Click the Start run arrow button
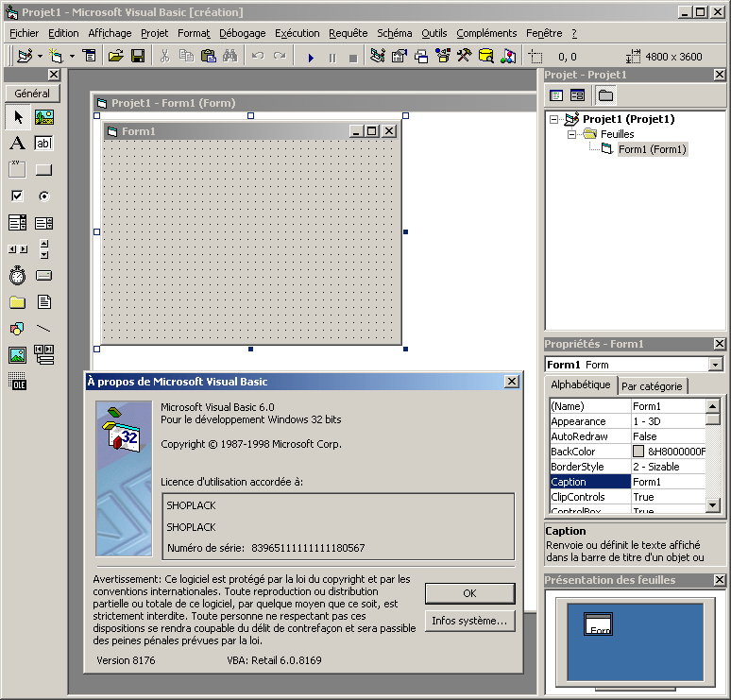Screen dimensions: 731x700 click(x=311, y=58)
